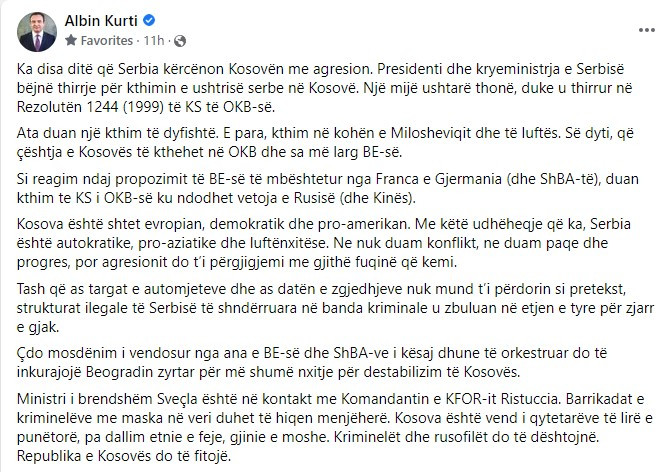Open Albin Kurti's profile picture
This screenshot has height=472, width=659.
click(37, 32)
